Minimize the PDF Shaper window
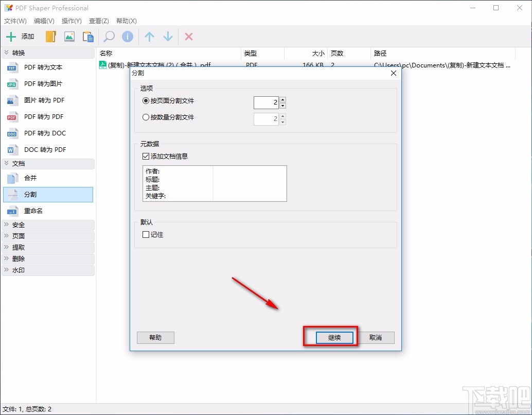This screenshot has height=415, width=532. (473, 8)
